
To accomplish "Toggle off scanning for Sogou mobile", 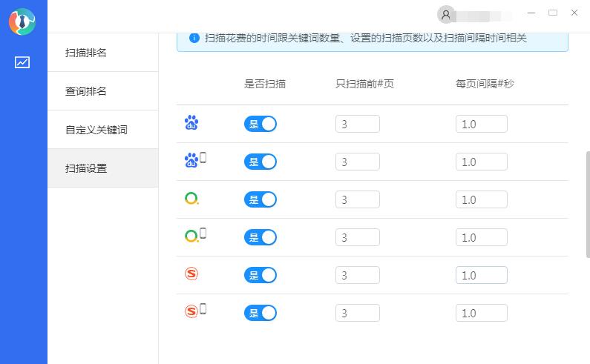I will pyautogui.click(x=260, y=313).
